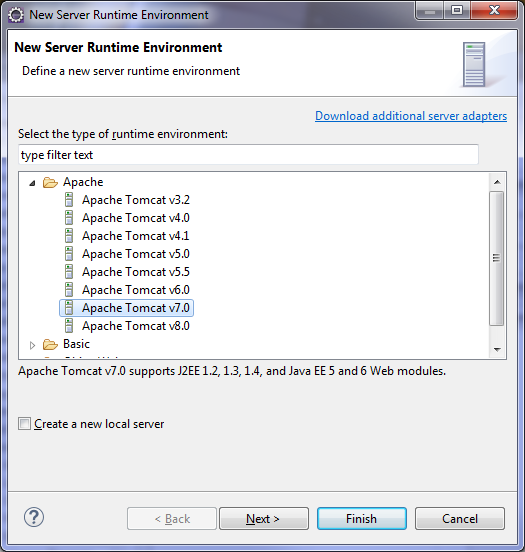Click the Apache folder icon

click(50, 182)
